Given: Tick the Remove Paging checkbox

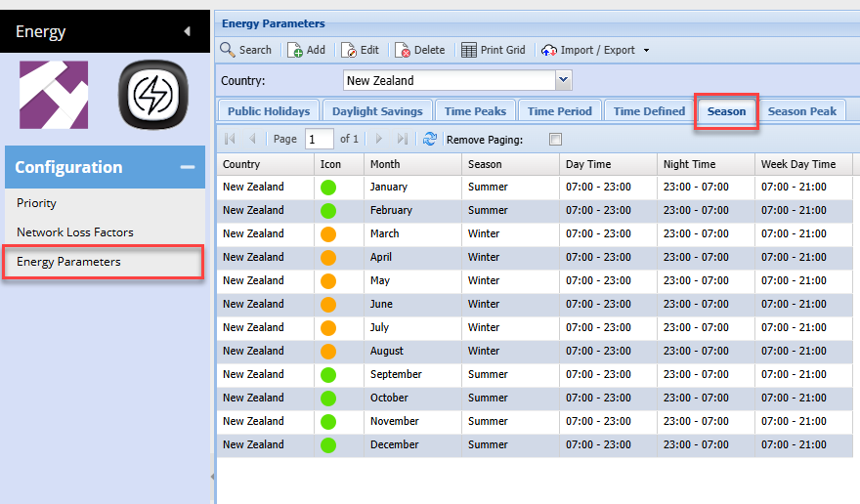Looking at the screenshot, I should [555, 140].
